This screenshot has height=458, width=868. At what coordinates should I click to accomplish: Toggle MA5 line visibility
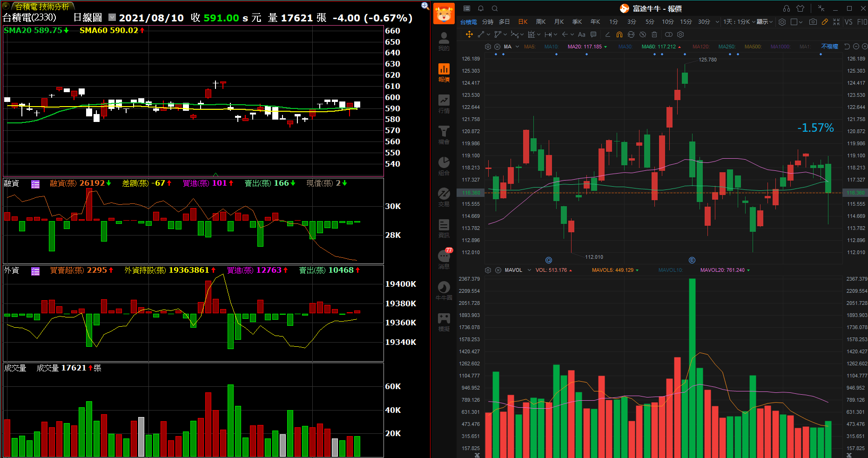click(x=530, y=47)
